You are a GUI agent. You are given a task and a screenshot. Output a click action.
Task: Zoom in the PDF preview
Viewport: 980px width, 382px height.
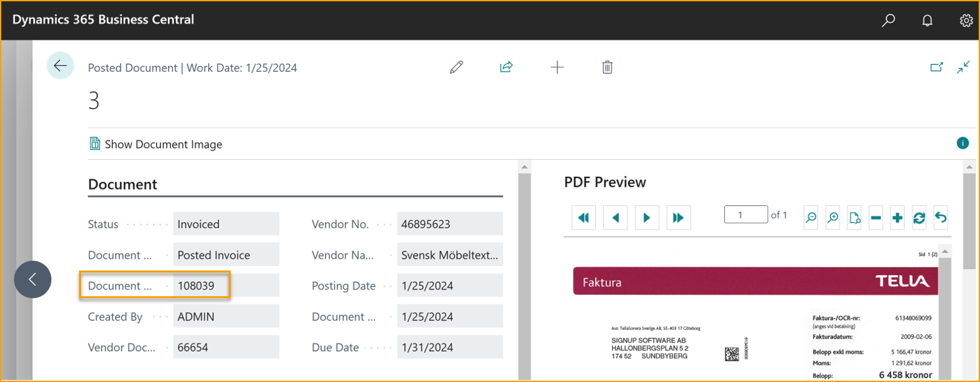[x=833, y=218]
